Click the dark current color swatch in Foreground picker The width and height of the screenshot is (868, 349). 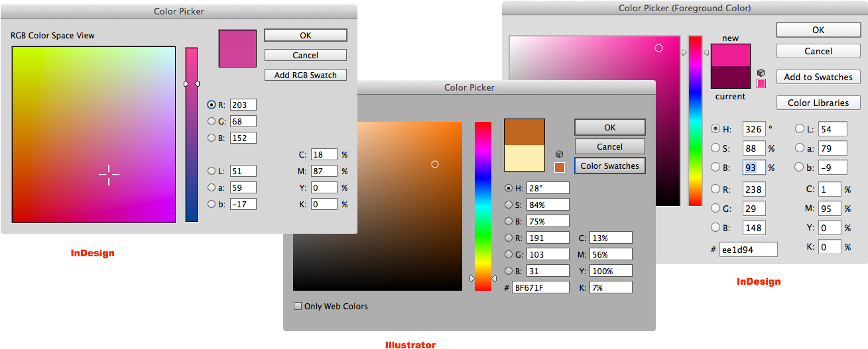tap(731, 77)
